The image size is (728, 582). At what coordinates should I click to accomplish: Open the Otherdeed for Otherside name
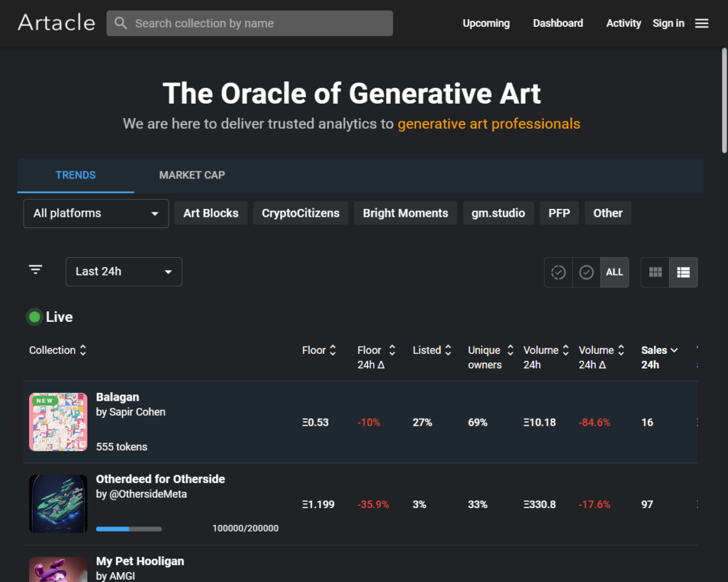(160, 479)
